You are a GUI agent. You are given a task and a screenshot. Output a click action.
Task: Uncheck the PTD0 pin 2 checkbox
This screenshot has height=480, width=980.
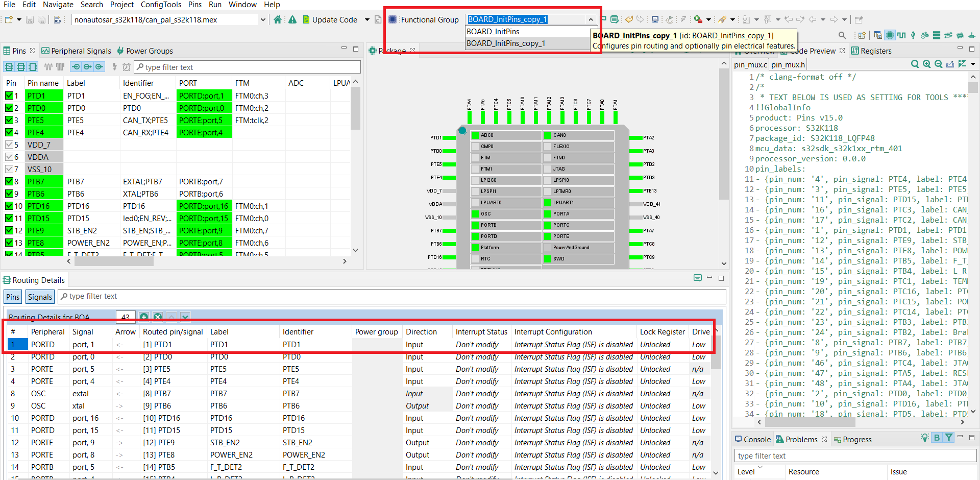coord(9,108)
